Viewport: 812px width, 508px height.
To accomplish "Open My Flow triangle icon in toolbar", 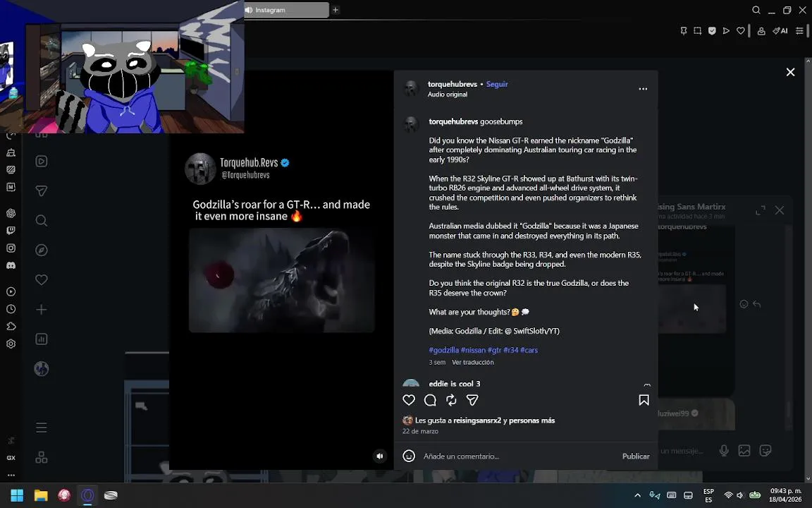I will point(726,31).
